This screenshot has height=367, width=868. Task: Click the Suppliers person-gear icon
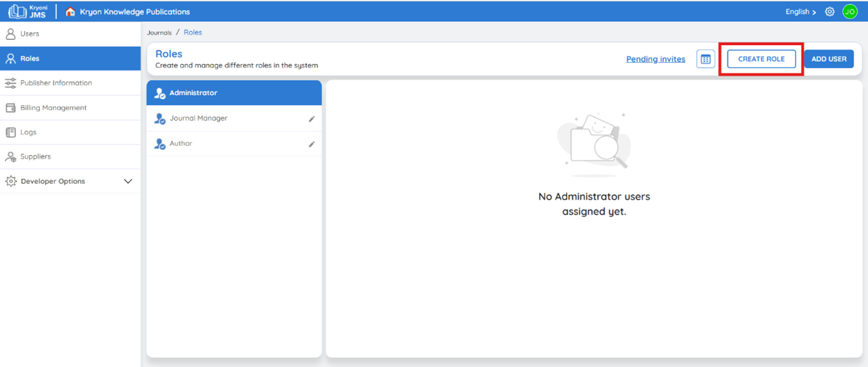[x=10, y=157]
